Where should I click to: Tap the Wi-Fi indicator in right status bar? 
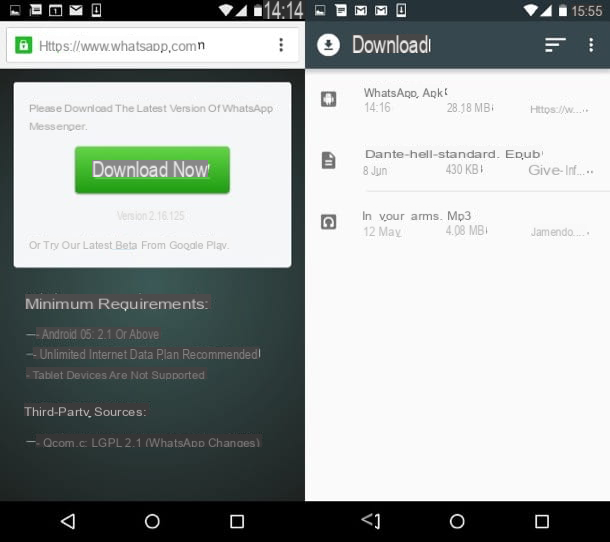[531, 10]
